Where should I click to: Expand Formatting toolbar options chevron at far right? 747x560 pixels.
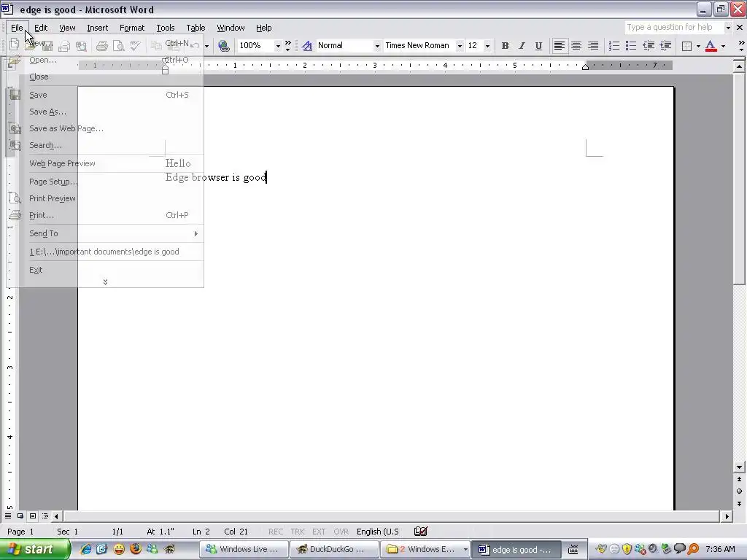(x=741, y=46)
